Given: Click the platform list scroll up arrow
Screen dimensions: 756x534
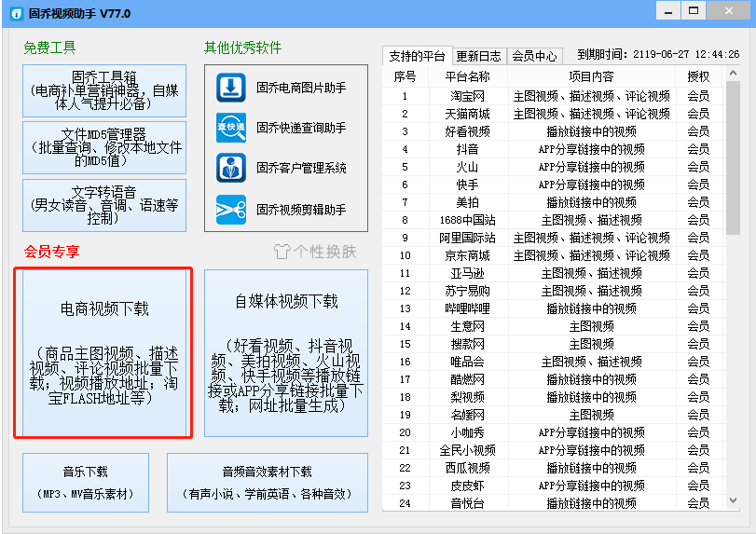Looking at the screenshot, I should [x=733, y=74].
